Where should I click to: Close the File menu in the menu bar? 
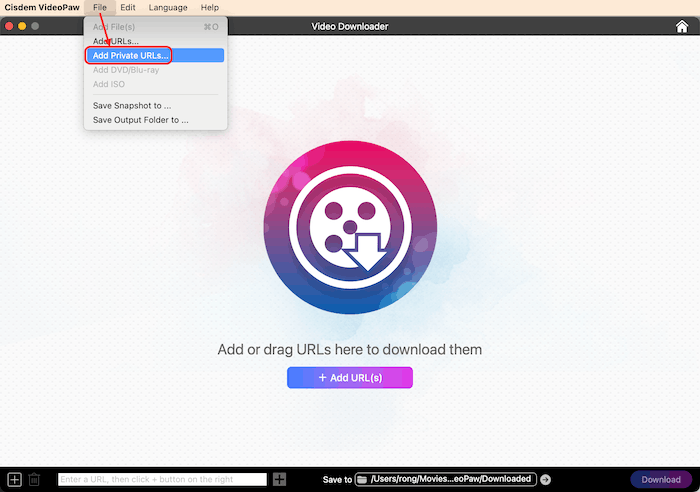(100, 8)
